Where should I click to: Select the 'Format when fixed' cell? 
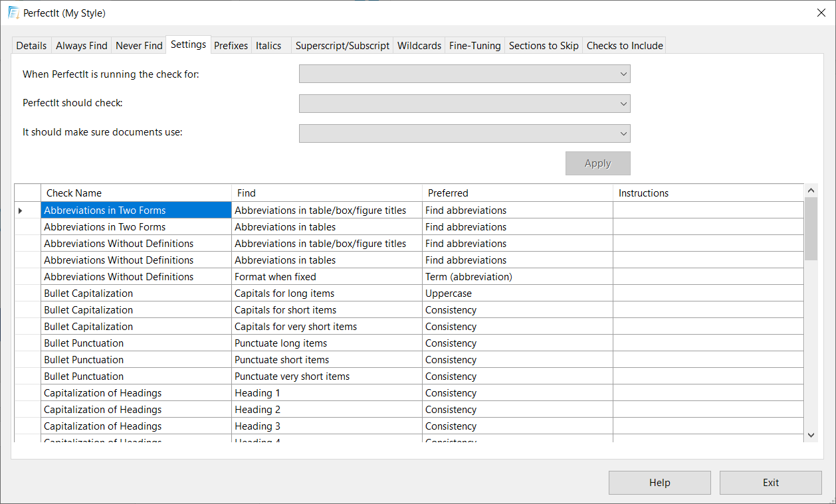point(326,277)
